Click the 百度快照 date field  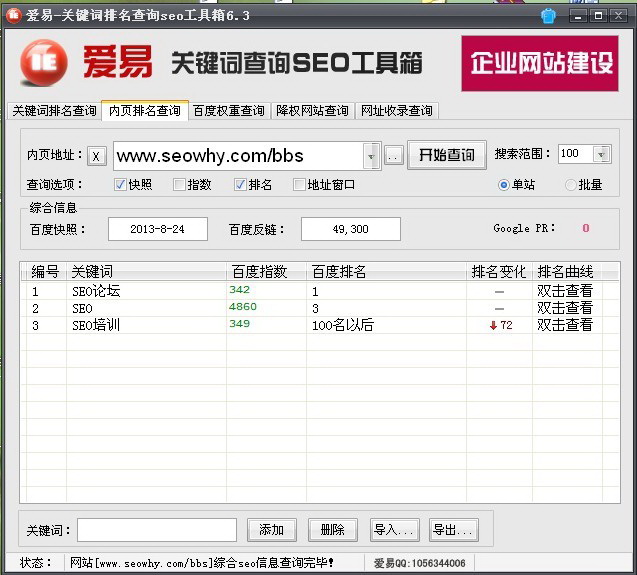pos(158,229)
